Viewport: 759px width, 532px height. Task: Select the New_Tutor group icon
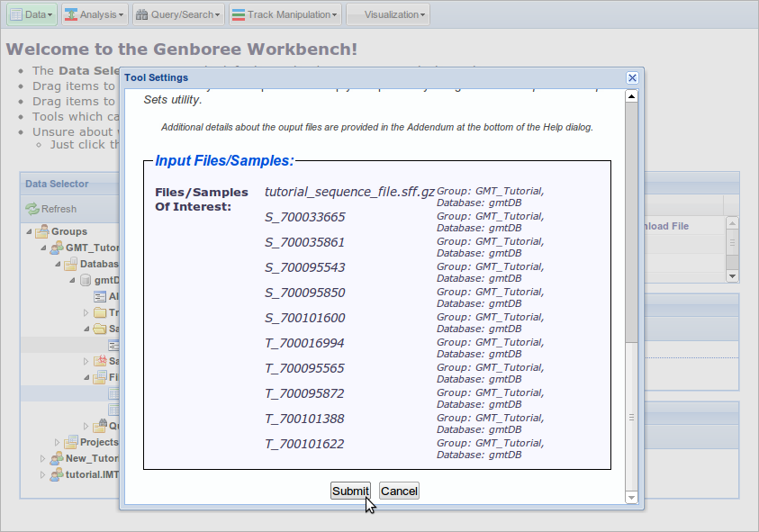click(x=57, y=458)
